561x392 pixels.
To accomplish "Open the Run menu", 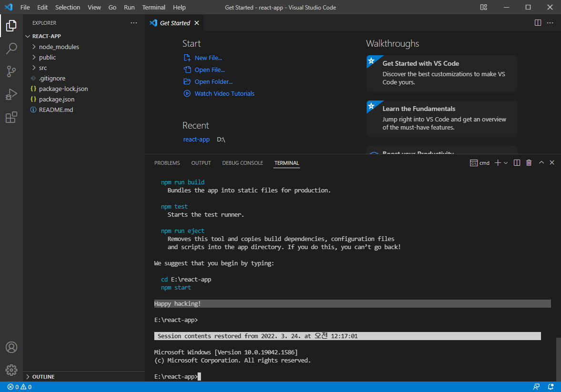I will [129, 7].
